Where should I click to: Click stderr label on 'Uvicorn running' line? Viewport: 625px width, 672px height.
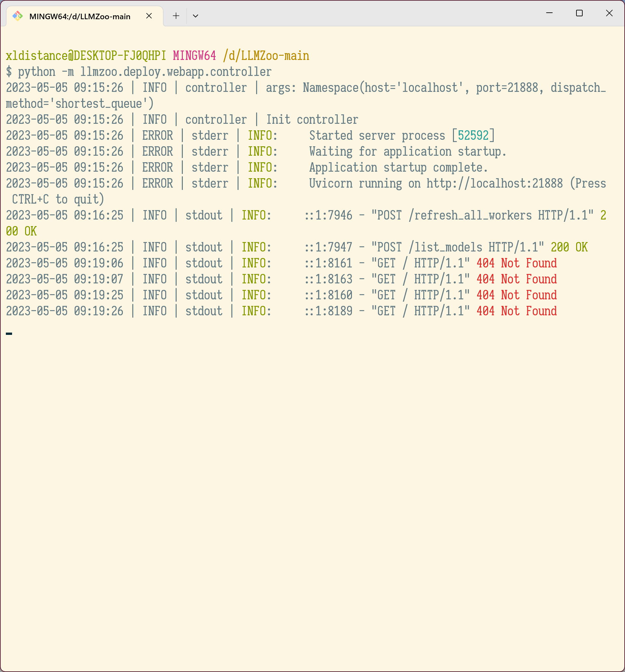pyautogui.click(x=210, y=183)
